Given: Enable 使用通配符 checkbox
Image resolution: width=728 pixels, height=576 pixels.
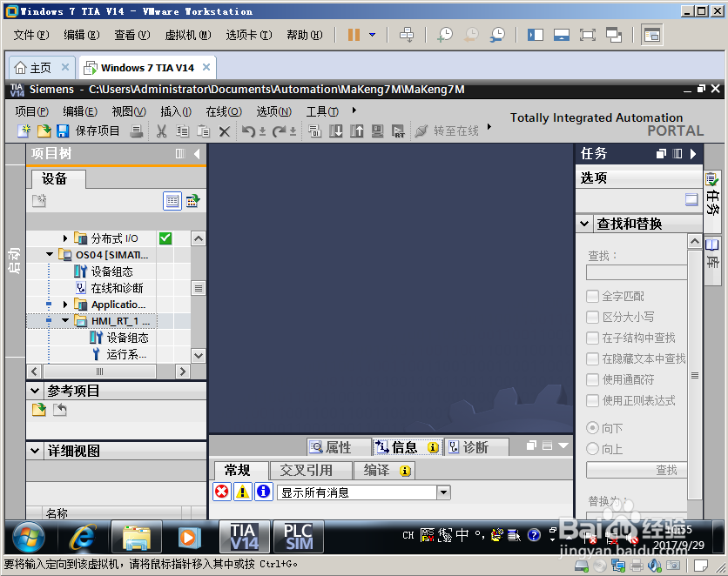Looking at the screenshot, I should pos(592,379).
